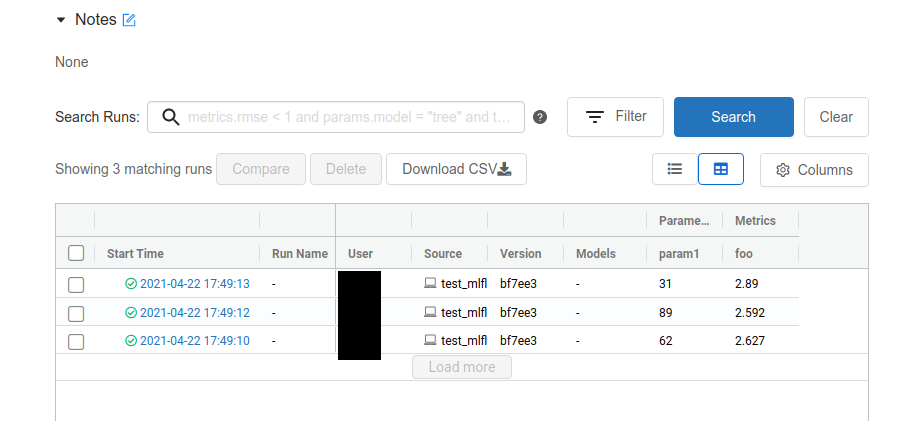This screenshot has height=421, width=900.
Task: Click the 'Showing 3 matching runs' text
Action: coord(134,169)
